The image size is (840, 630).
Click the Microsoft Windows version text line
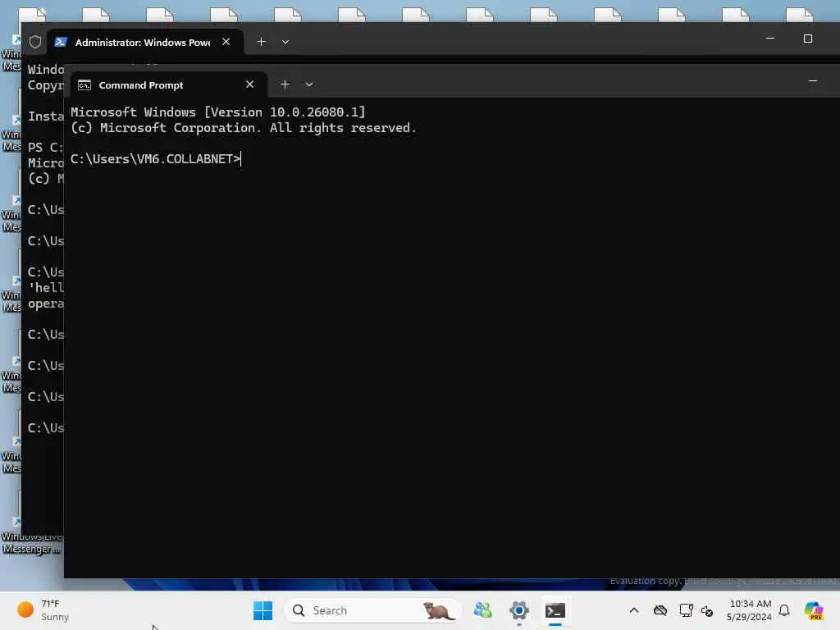pos(217,112)
